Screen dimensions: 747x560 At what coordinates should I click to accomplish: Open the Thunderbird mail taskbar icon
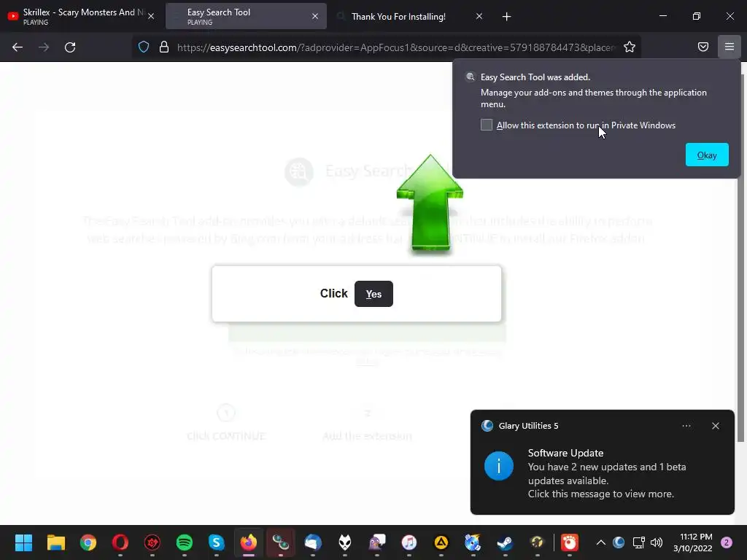click(313, 542)
